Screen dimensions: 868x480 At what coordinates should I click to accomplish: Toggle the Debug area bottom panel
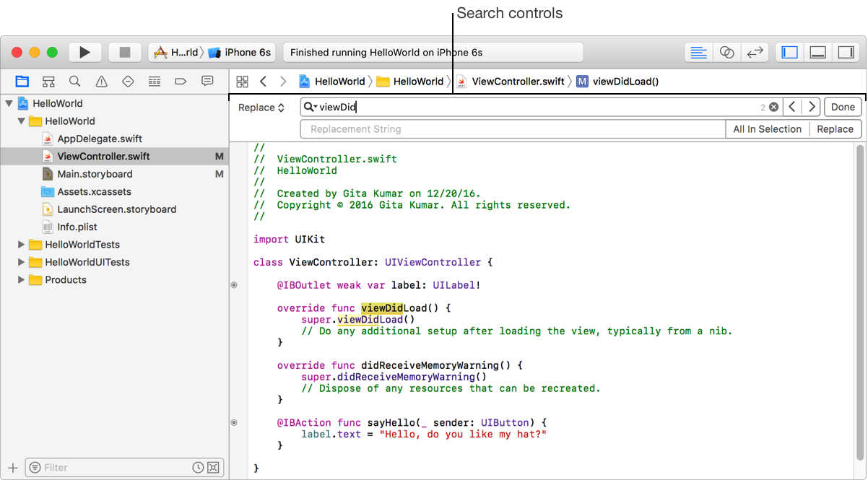tap(817, 52)
